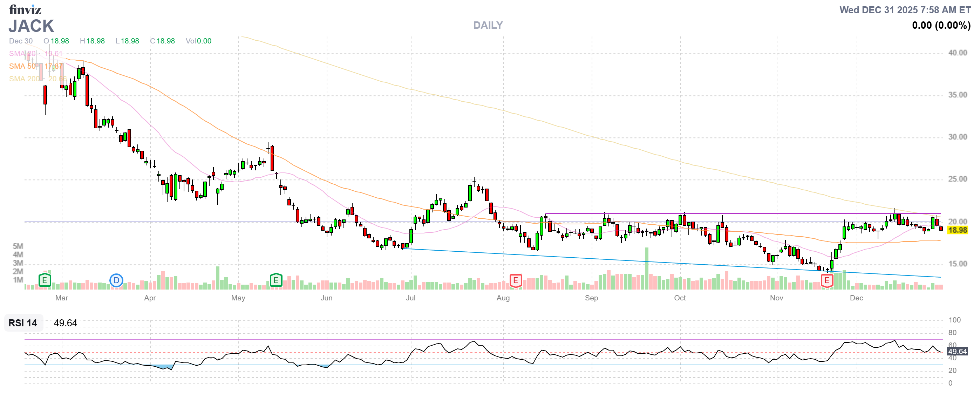Click the green earnings marker near March
The image size is (980, 394).
point(45,281)
